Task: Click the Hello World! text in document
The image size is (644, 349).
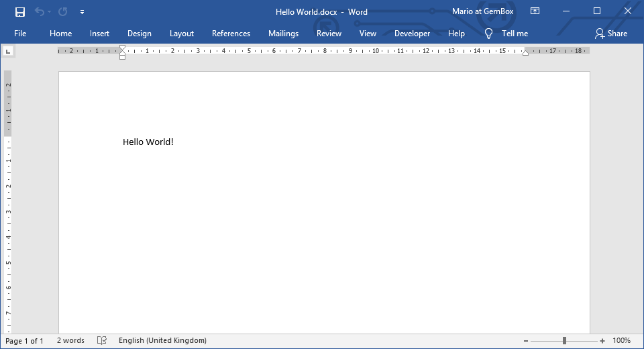Action: point(148,142)
